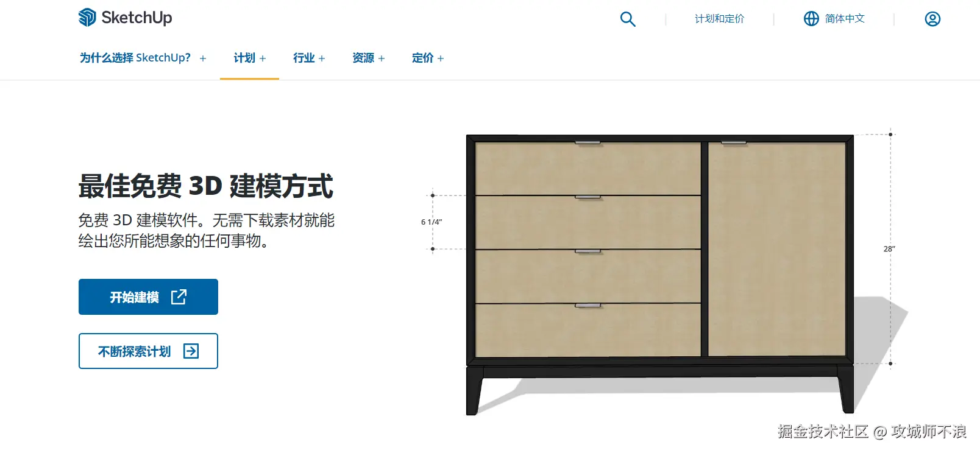Click the SketchUp wordmark text
This screenshot has width=980, height=453.
coord(137,18)
